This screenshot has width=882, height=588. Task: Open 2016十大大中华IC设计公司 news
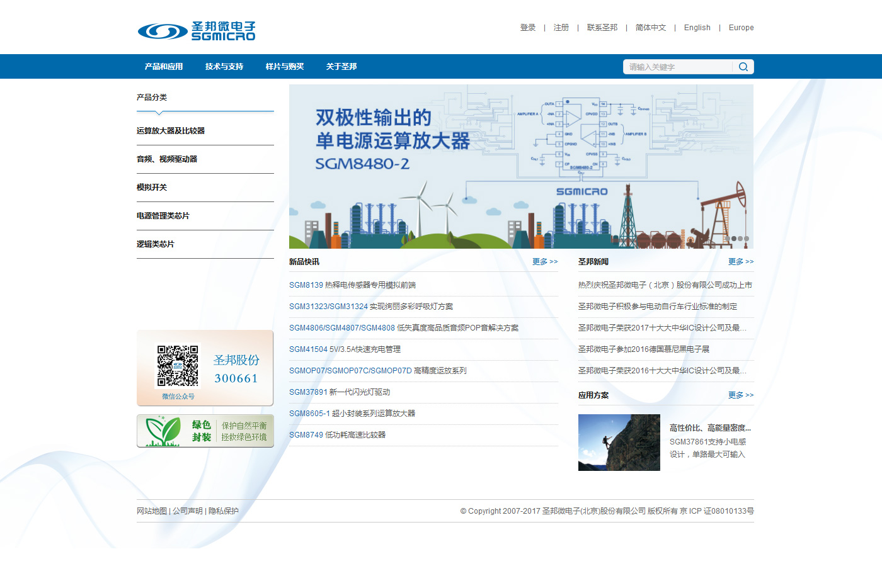coord(663,371)
